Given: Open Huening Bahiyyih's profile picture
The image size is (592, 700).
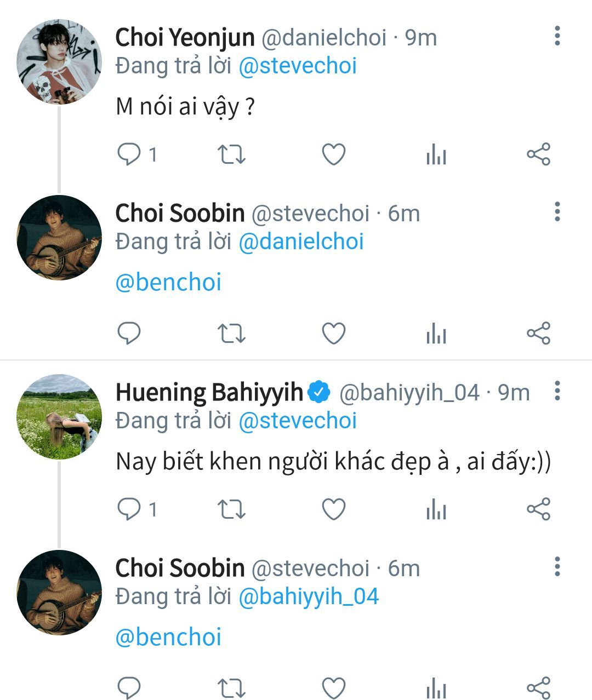Looking at the screenshot, I should pos(59,416).
